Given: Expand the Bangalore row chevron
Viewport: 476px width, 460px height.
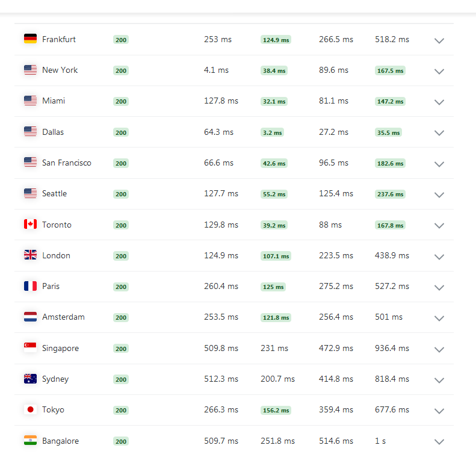Looking at the screenshot, I should 439,441.
